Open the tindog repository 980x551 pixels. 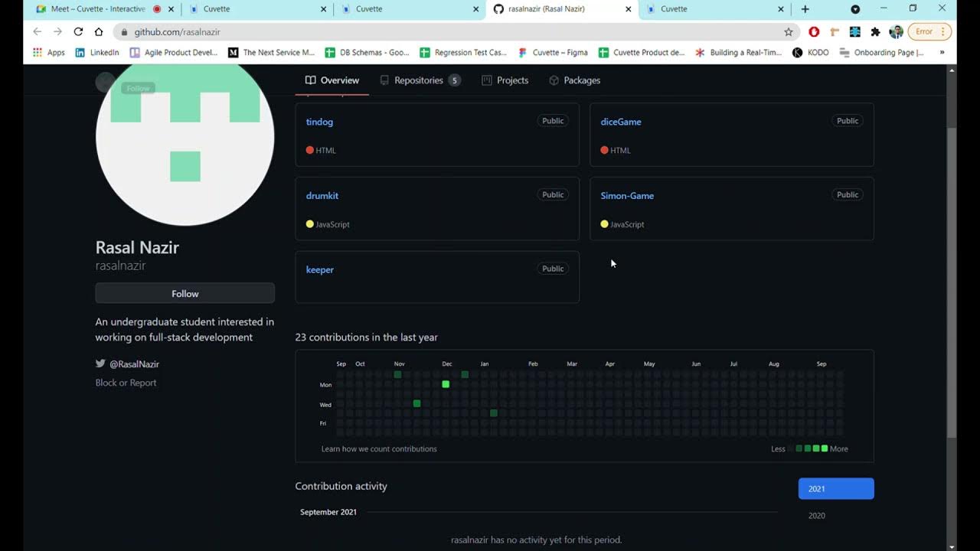319,122
